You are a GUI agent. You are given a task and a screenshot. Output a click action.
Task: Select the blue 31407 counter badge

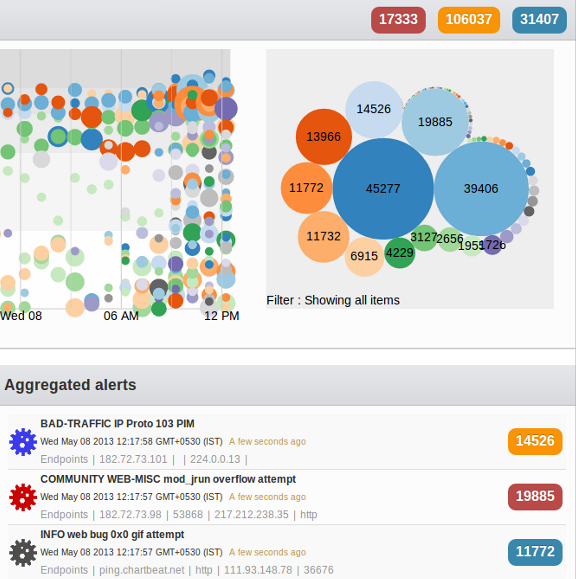coord(539,20)
